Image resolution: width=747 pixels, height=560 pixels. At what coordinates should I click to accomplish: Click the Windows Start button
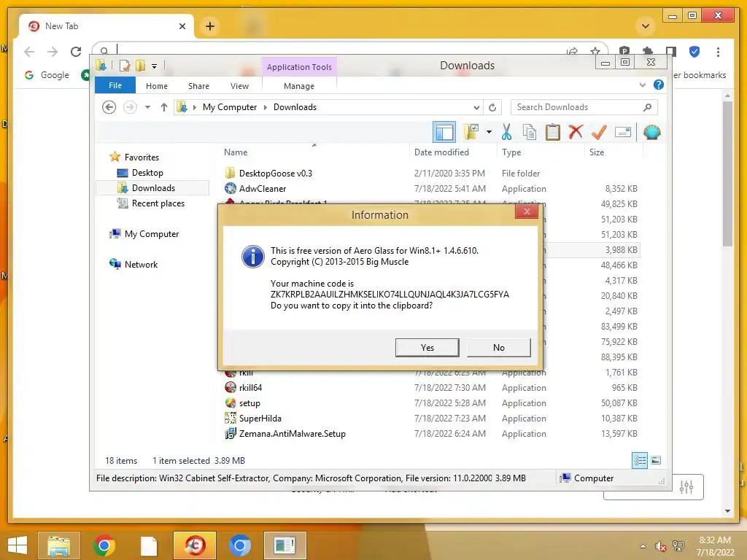(18, 545)
